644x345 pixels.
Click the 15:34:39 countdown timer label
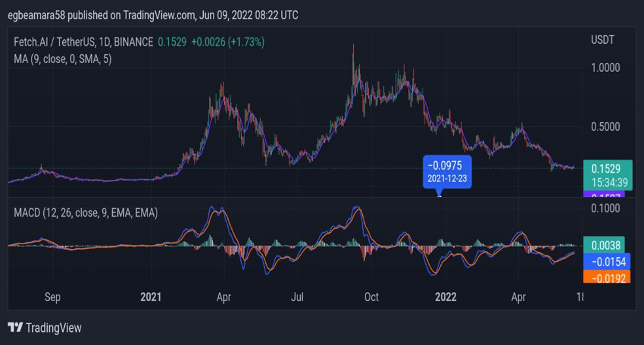[607, 182]
